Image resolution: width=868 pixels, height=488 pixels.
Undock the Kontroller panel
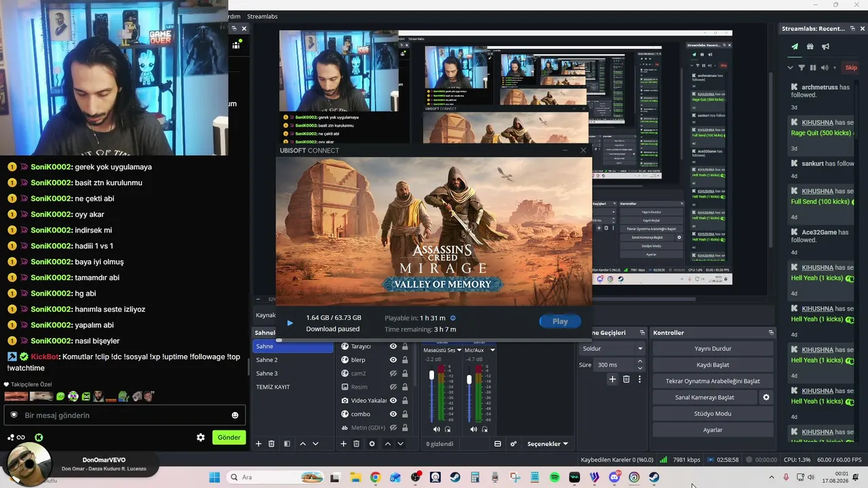(771, 333)
